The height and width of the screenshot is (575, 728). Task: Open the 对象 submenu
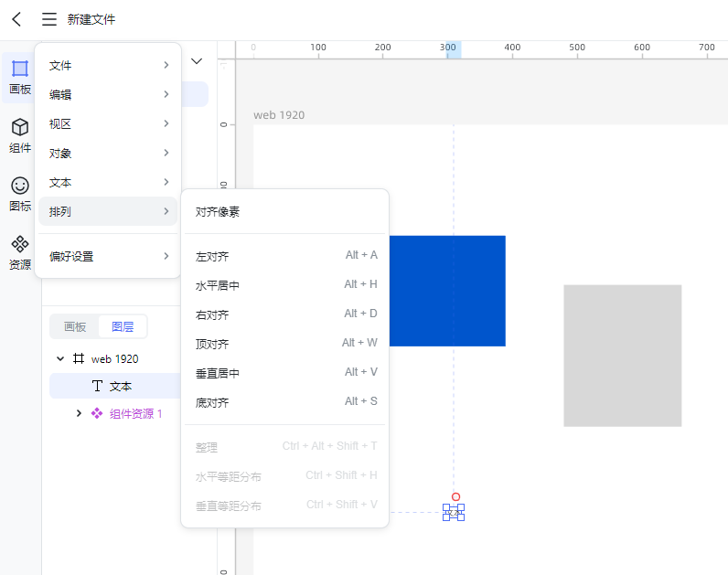pyautogui.click(x=108, y=154)
